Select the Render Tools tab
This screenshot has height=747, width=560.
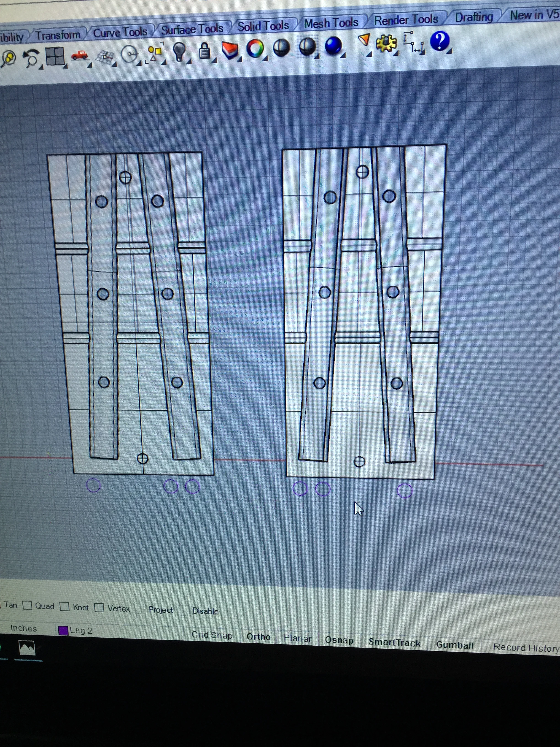[x=406, y=20]
